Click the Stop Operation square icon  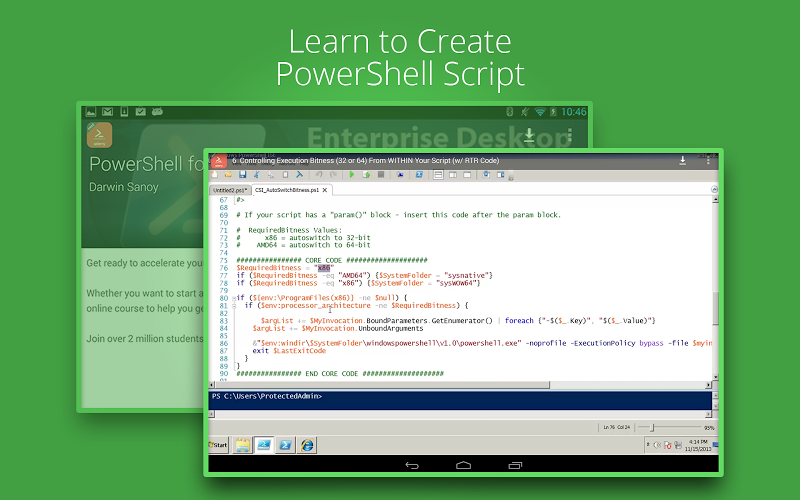click(x=381, y=174)
